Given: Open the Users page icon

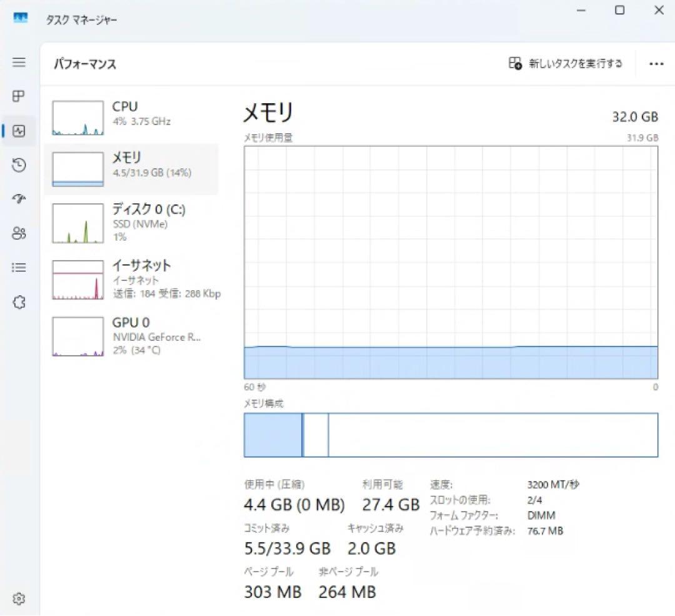Looking at the screenshot, I should pos(19,233).
